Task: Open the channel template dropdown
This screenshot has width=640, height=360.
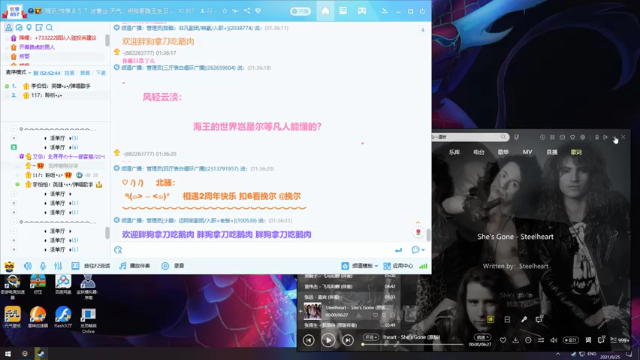Action: click(360, 266)
